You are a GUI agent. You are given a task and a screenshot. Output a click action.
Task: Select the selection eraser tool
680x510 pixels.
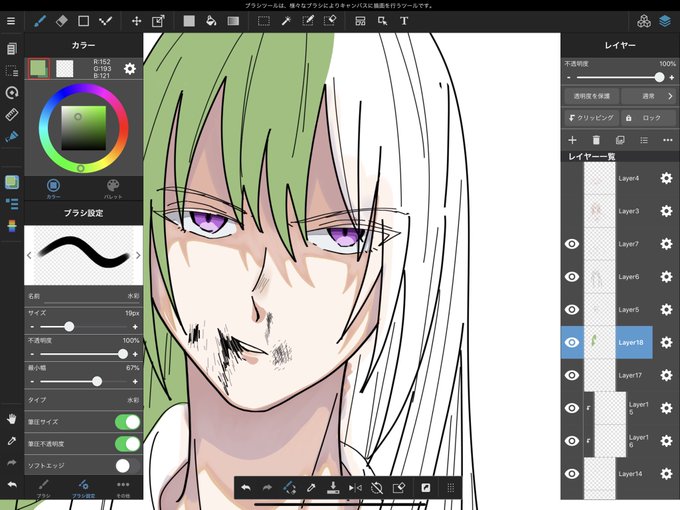pos(330,21)
